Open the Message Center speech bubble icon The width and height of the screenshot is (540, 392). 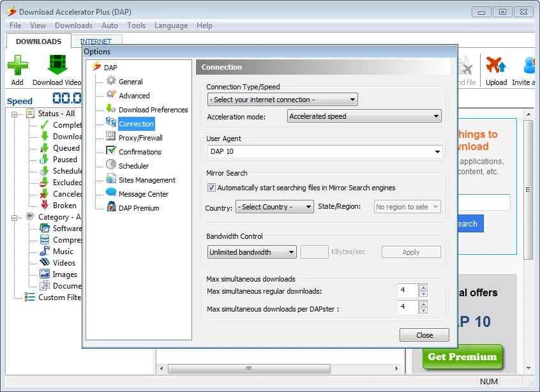coord(111,193)
